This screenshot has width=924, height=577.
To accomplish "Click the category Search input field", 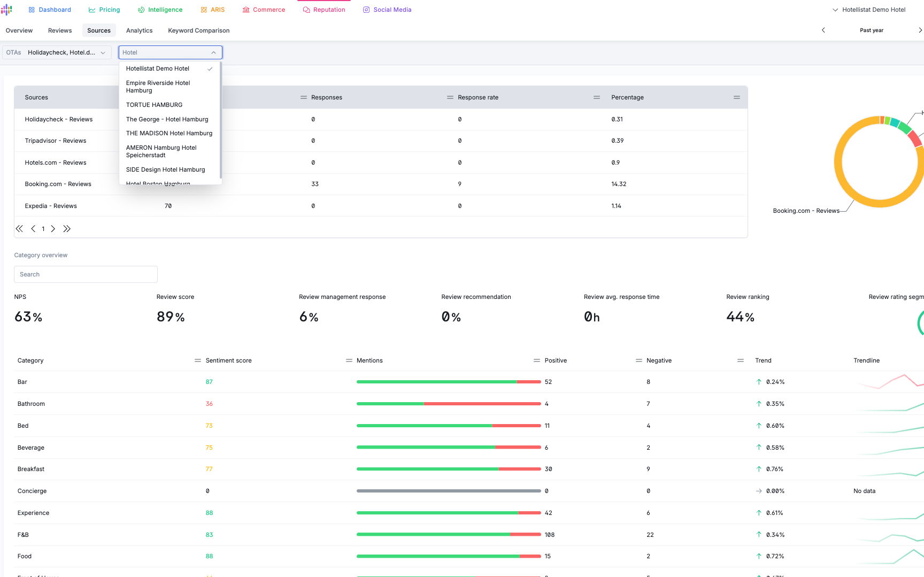I will 86,274.
